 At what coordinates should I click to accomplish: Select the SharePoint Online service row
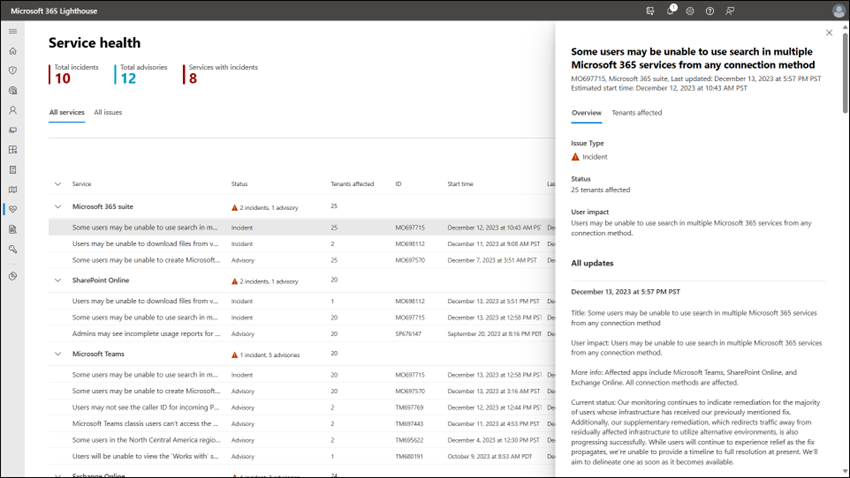click(x=302, y=280)
